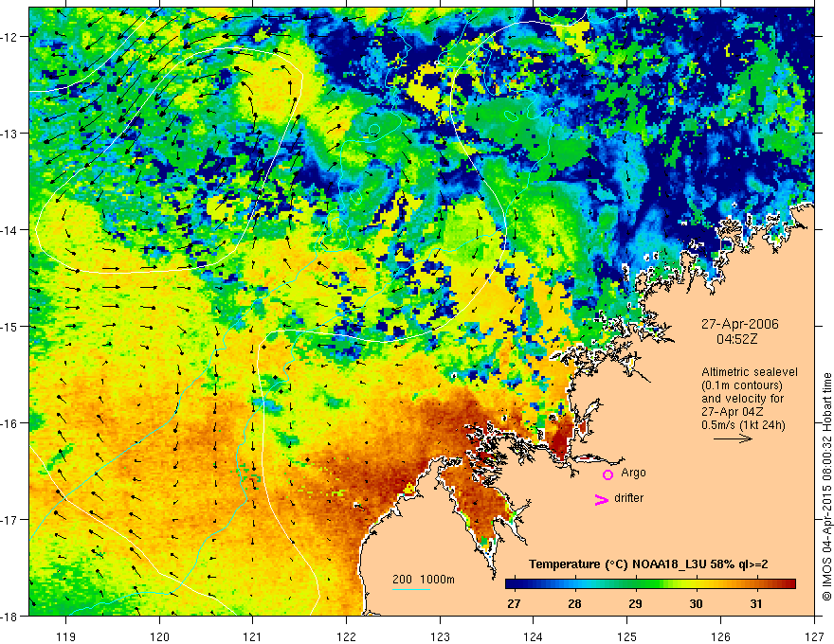Click the IMOS copyright timestamp text
834x644 pixels.
(827, 487)
